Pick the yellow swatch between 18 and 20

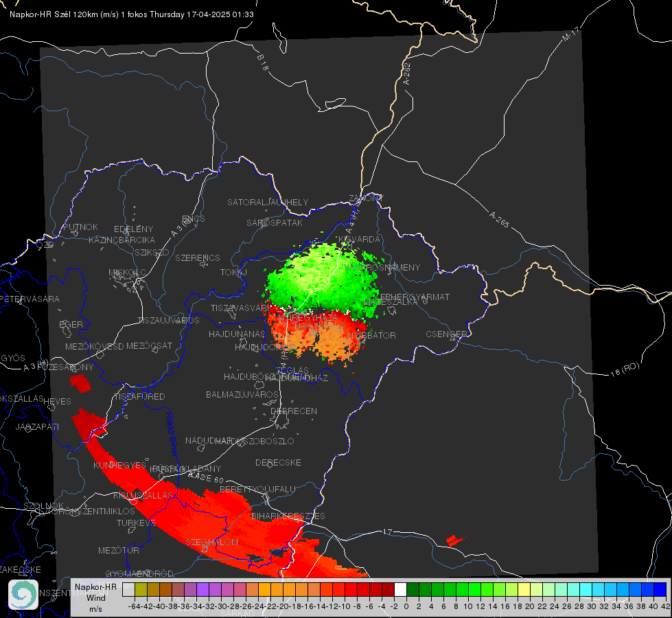coord(524,590)
